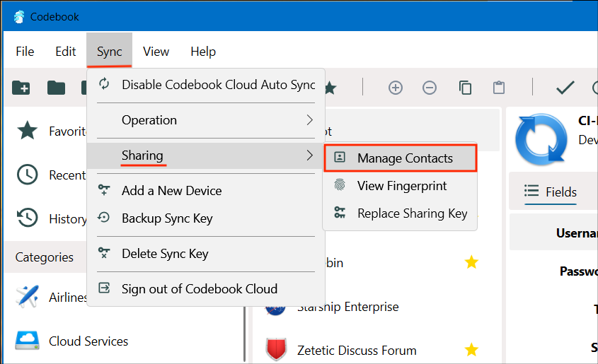Click the circled minus remove icon
Image resolution: width=598 pixels, height=364 pixels.
point(430,88)
